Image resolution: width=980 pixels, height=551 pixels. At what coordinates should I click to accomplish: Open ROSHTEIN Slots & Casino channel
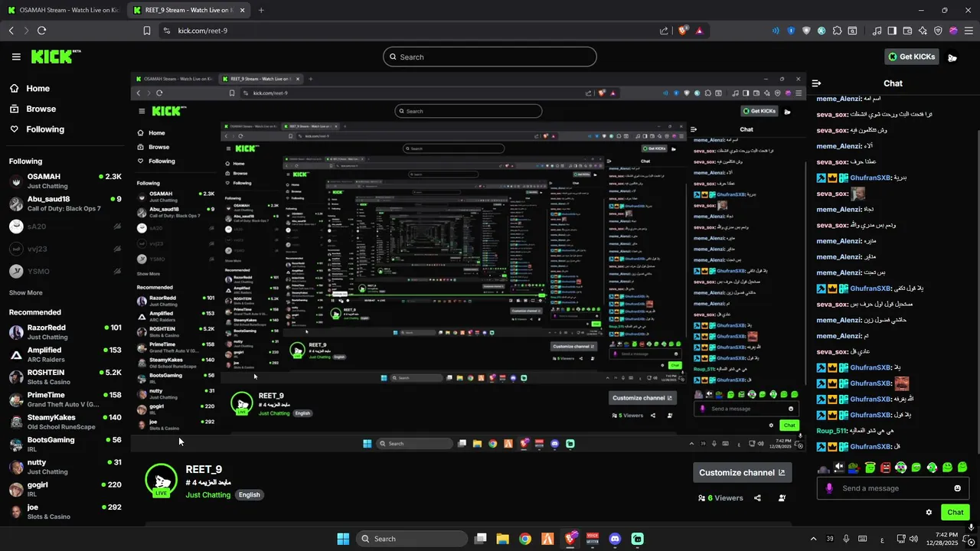click(x=65, y=377)
